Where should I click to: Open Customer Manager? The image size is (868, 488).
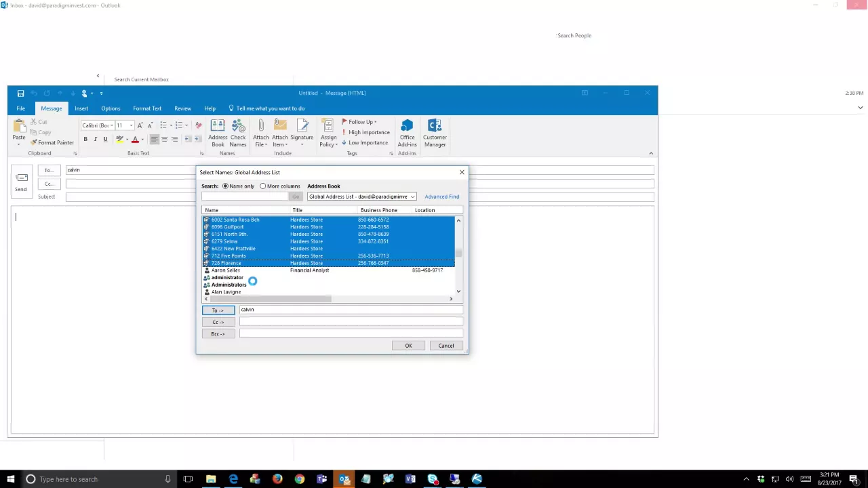[435, 133]
